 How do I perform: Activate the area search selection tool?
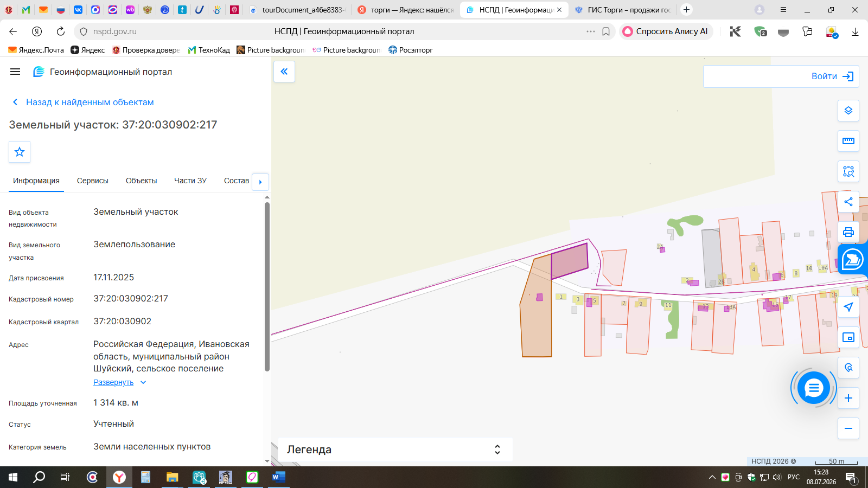point(848,171)
